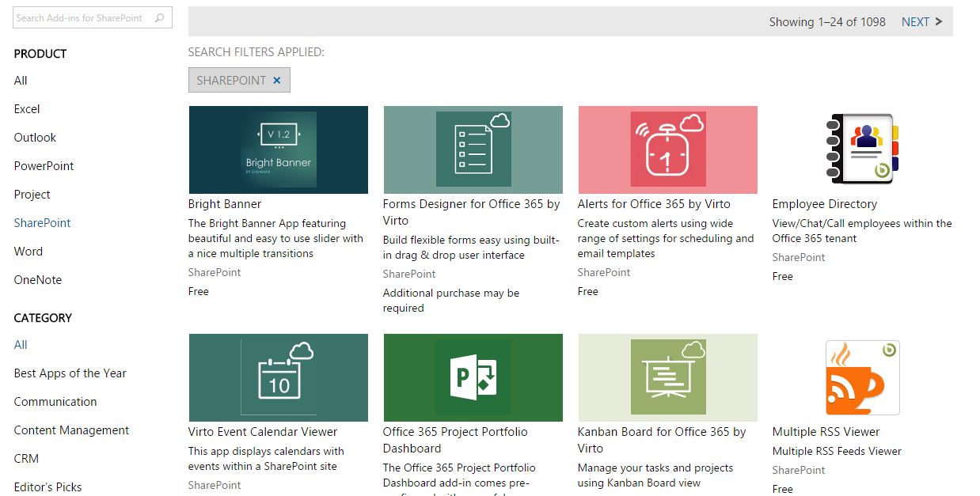Open Virto Event Calendar Viewer title
The height and width of the screenshot is (496, 980).
[x=263, y=432]
